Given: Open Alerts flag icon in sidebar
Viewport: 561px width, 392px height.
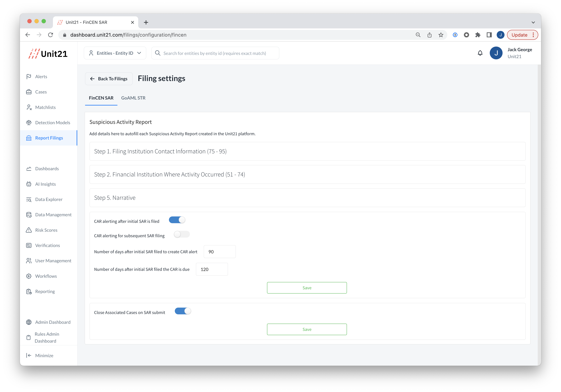Looking at the screenshot, I should coord(29,76).
